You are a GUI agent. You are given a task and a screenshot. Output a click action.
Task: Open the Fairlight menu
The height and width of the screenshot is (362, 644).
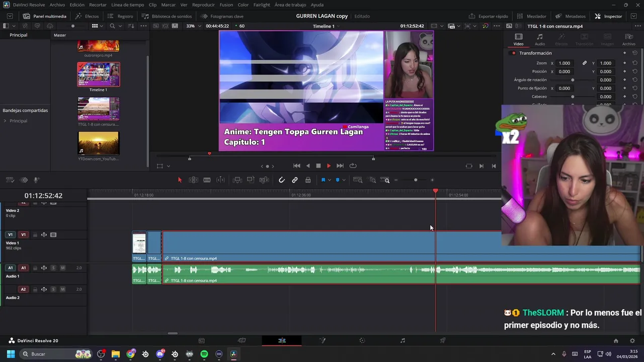(x=262, y=5)
